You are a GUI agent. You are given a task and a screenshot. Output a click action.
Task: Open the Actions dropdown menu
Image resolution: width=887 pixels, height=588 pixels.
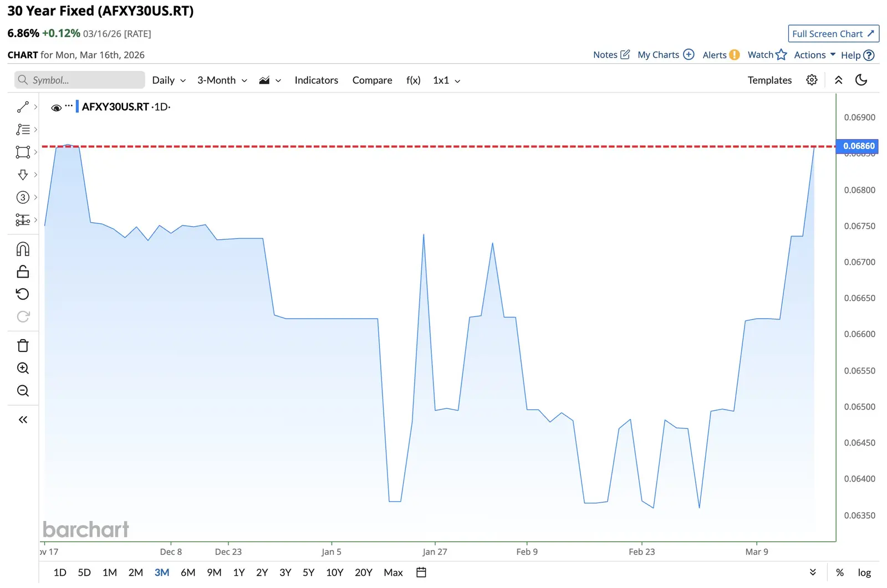coord(814,55)
